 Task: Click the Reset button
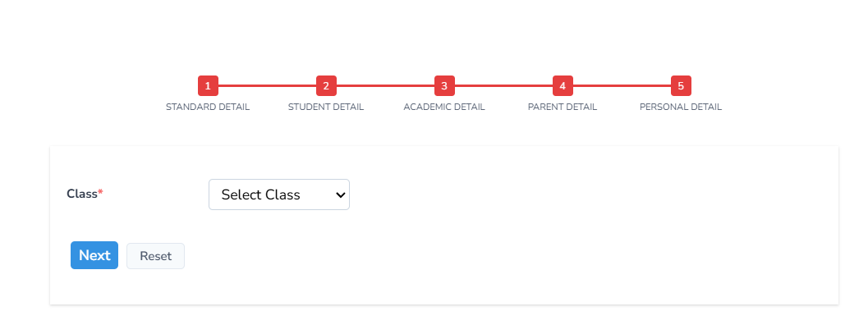[155, 256]
